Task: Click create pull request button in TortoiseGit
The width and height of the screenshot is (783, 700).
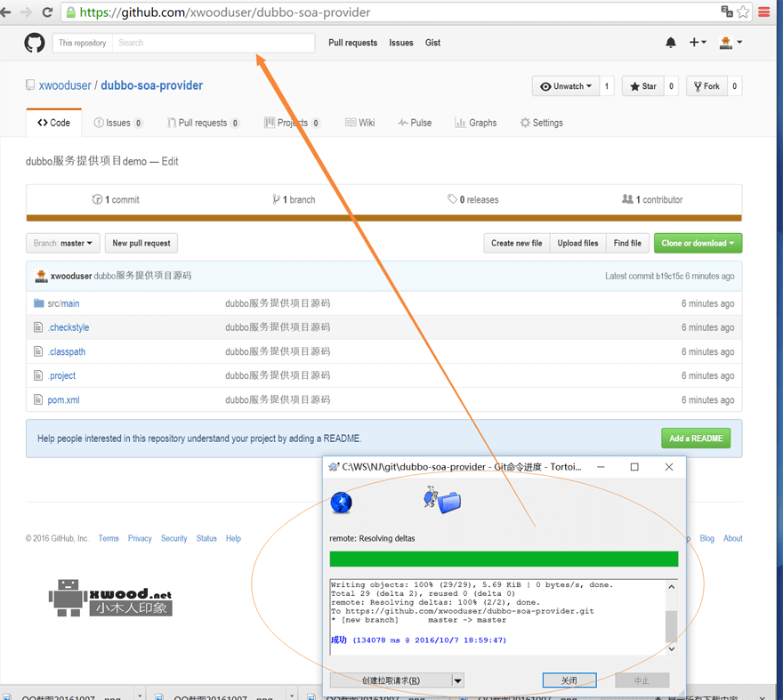Action: 391,680
